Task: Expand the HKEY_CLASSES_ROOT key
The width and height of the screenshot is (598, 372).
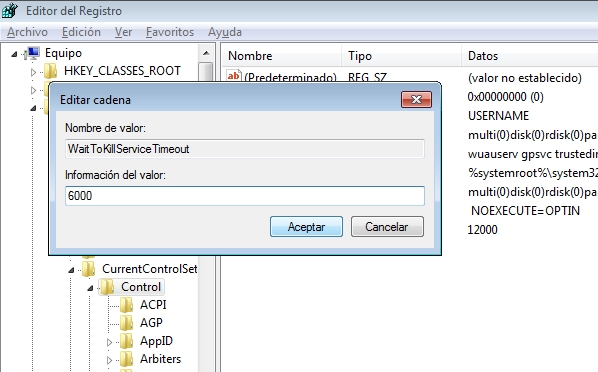Action: point(33,72)
